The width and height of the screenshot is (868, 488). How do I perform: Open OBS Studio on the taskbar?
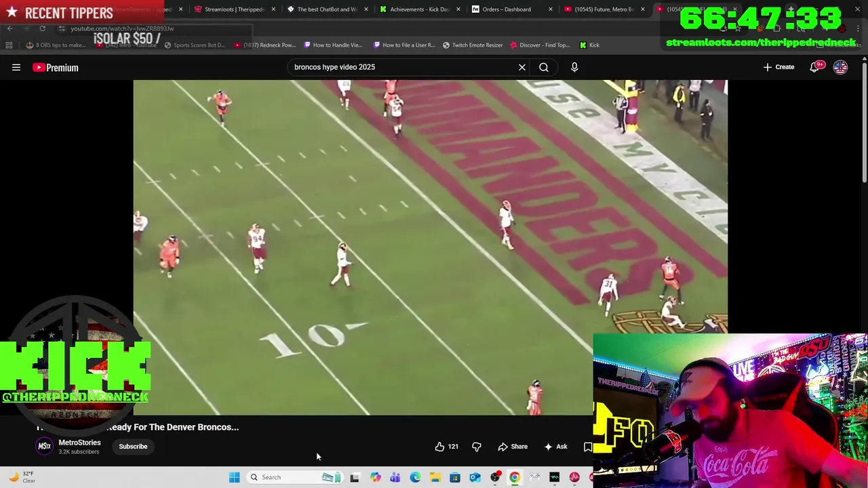495,477
